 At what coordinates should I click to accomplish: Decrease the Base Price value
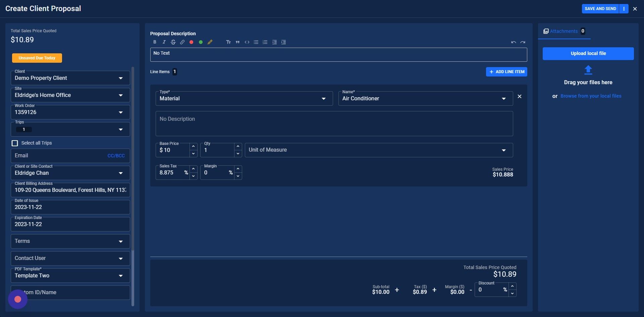coord(193,154)
